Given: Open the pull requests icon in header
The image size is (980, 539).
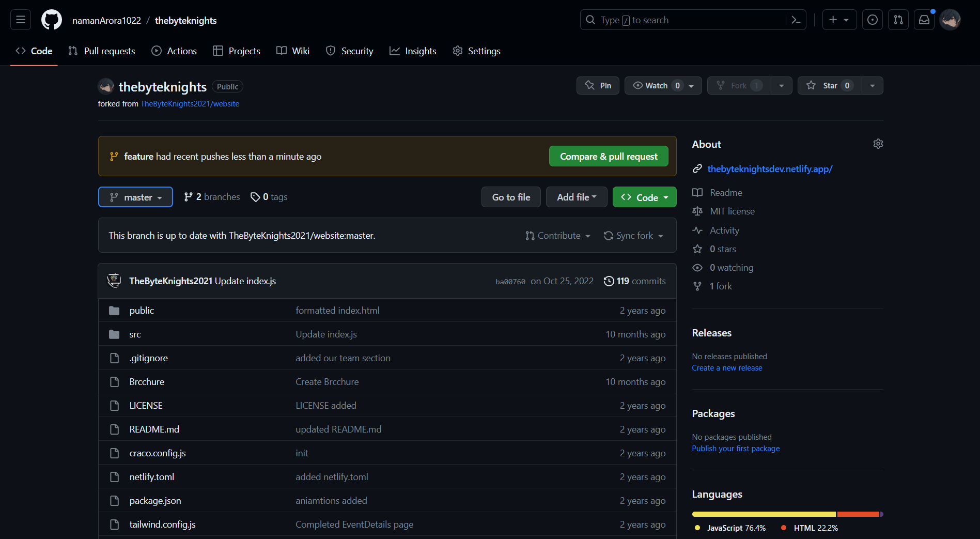Looking at the screenshot, I should 898,20.
